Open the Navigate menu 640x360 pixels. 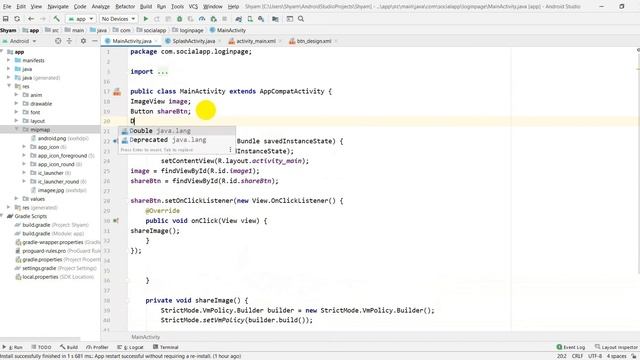pyautogui.click(x=58, y=7)
